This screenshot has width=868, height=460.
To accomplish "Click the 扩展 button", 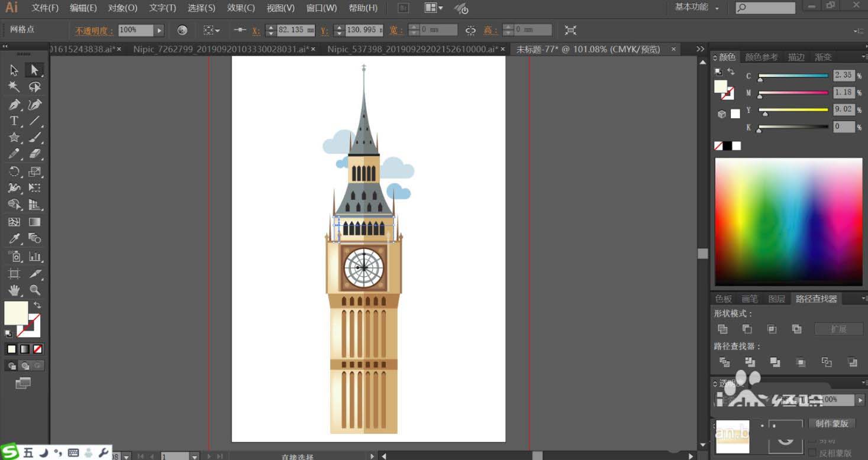I will coord(838,329).
